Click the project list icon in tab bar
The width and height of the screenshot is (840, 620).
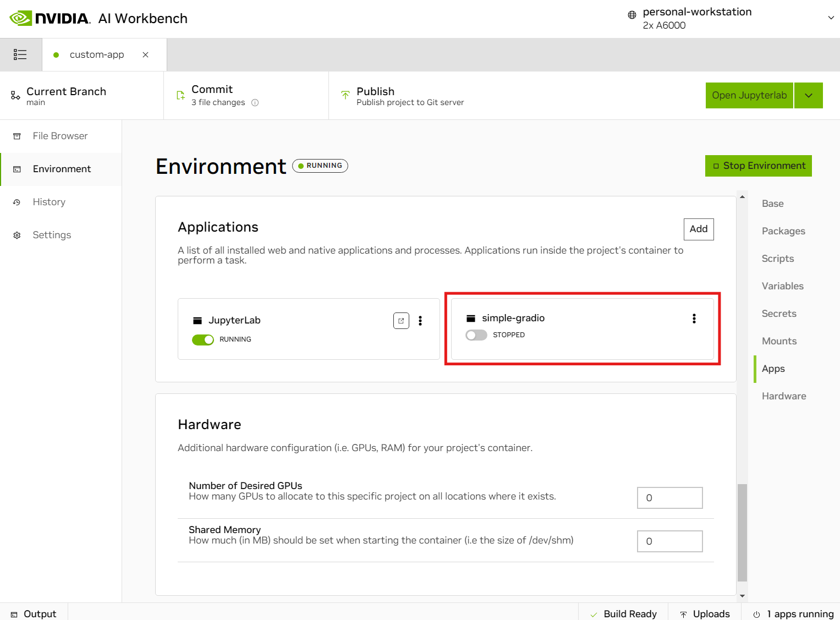coord(20,54)
